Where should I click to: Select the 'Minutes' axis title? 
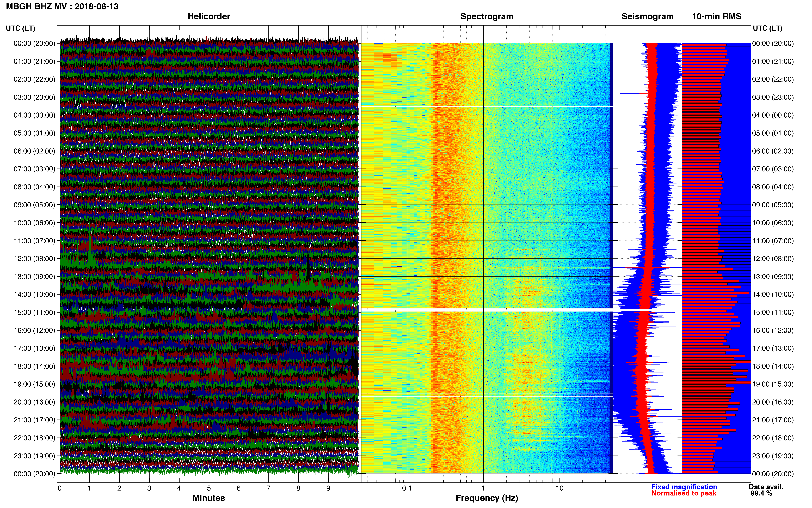[x=209, y=498]
